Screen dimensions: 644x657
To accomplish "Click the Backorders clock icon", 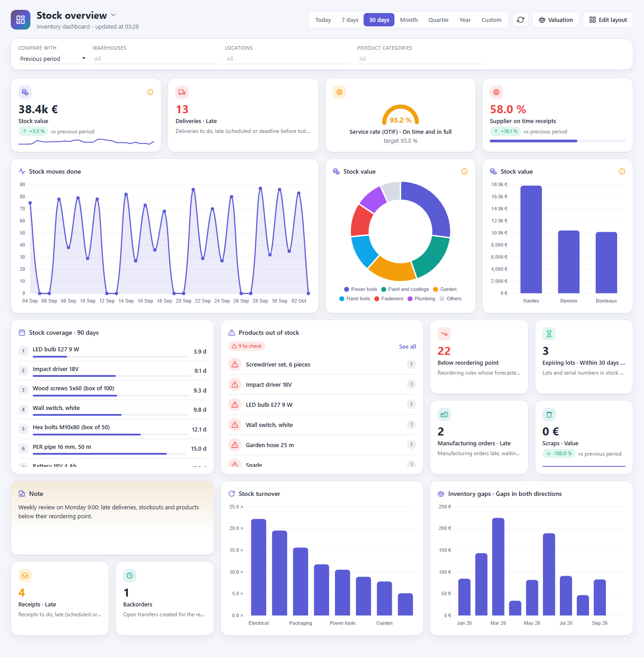I will pyautogui.click(x=130, y=576).
